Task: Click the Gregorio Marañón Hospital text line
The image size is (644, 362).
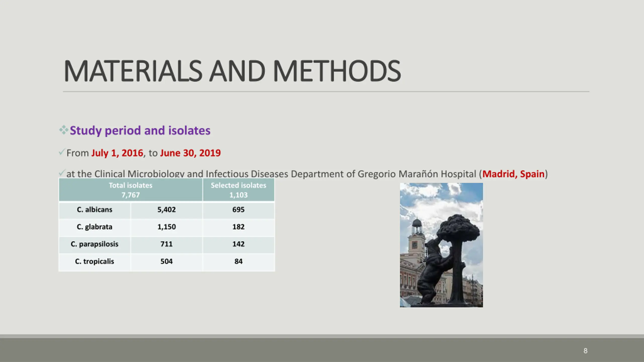Action: pos(416,174)
